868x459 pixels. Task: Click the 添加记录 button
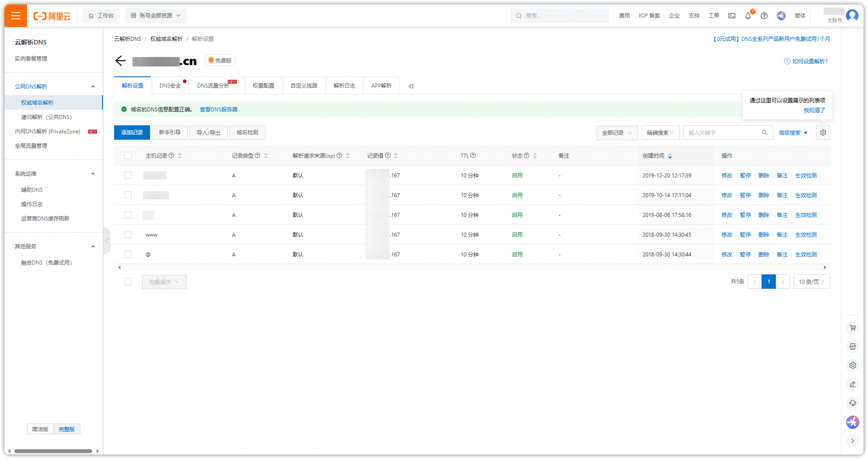click(132, 132)
